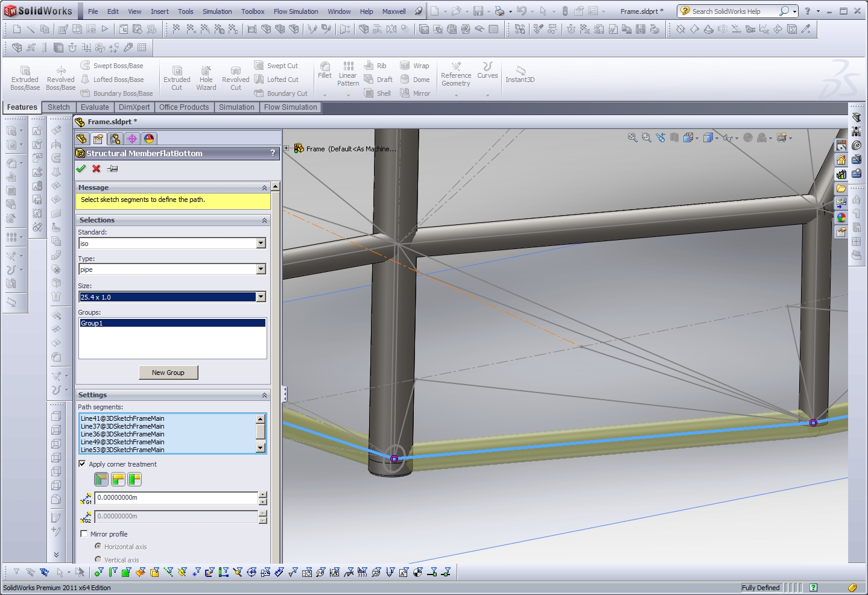Click the Instant3D icon
The width and height of the screenshot is (868, 595).
pyautogui.click(x=520, y=74)
